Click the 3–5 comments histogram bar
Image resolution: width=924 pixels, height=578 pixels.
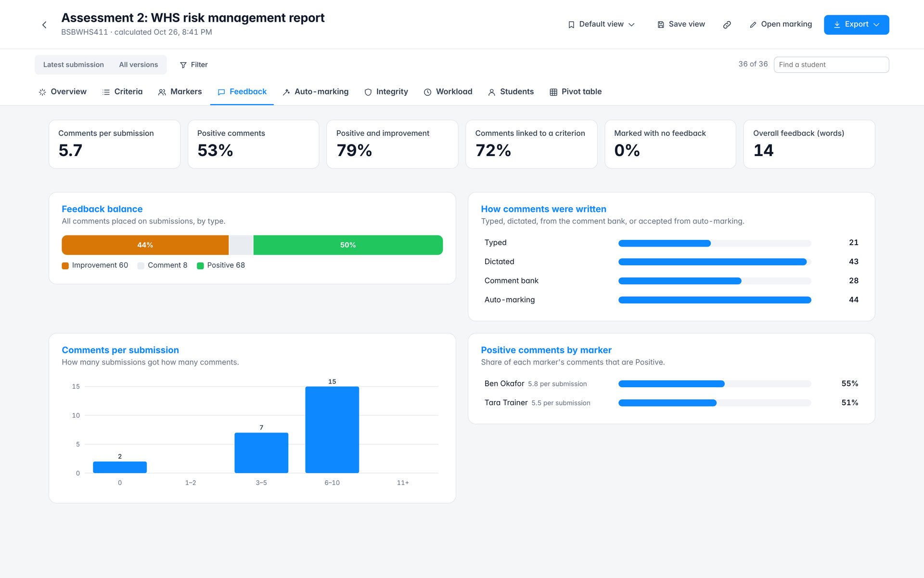(x=261, y=453)
